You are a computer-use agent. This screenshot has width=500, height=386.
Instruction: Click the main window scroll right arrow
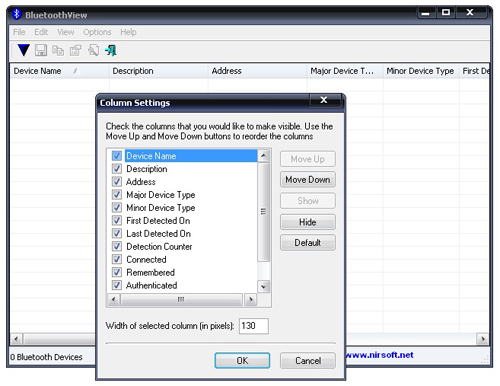483,340
